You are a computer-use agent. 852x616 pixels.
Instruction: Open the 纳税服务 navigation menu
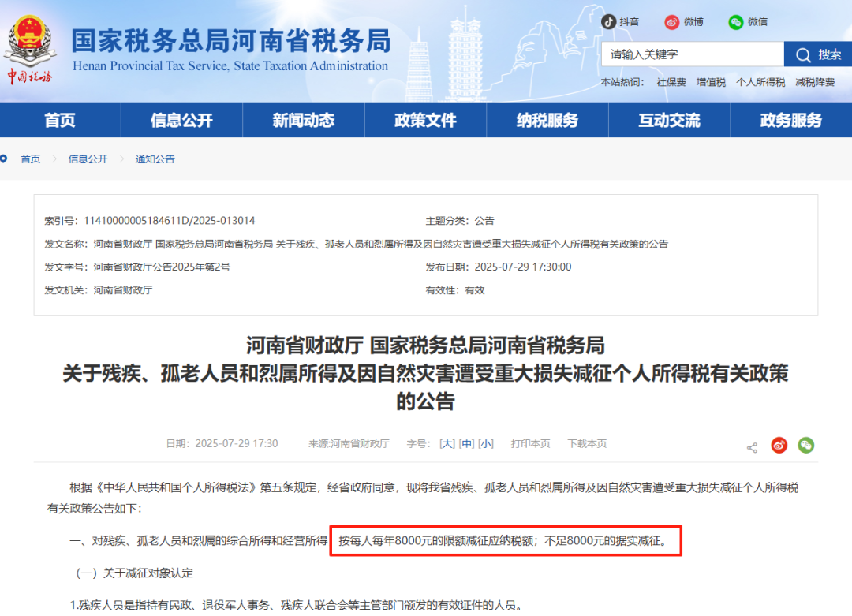[547, 119]
